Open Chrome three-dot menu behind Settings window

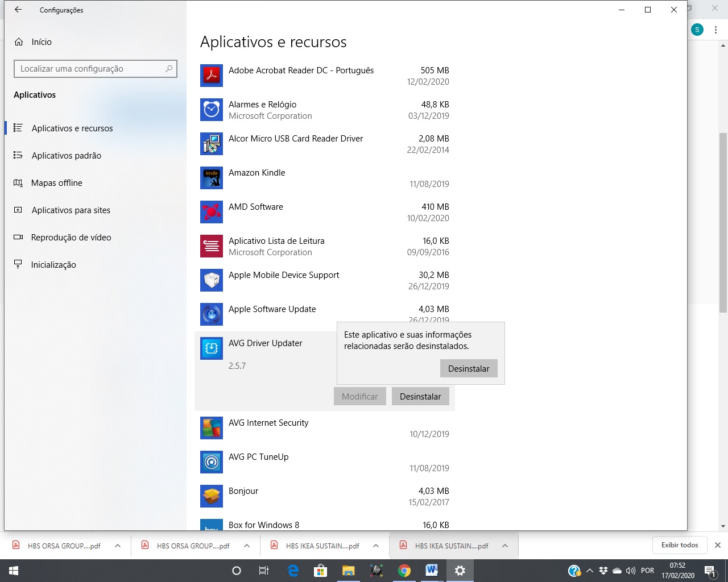pos(715,30)
